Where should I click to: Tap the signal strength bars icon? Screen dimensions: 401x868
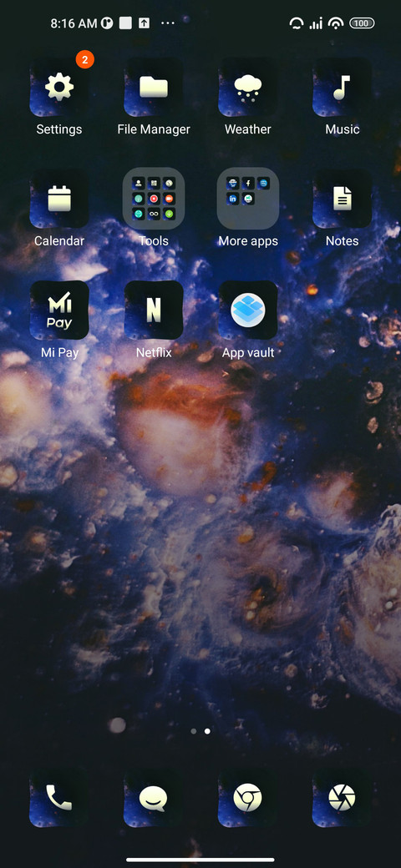316,23
